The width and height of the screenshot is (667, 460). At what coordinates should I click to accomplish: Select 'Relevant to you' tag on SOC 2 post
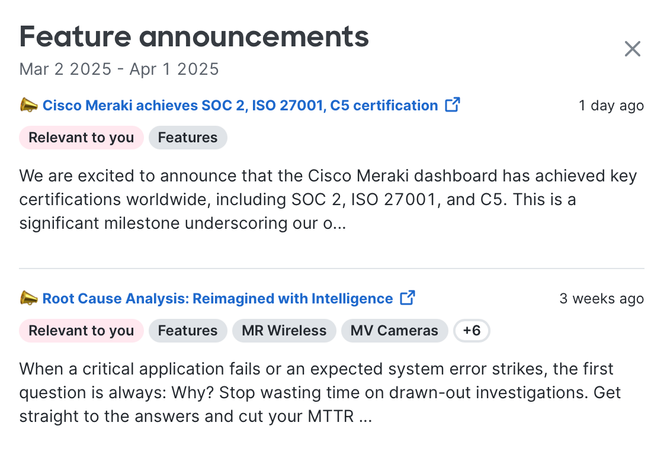81,138
